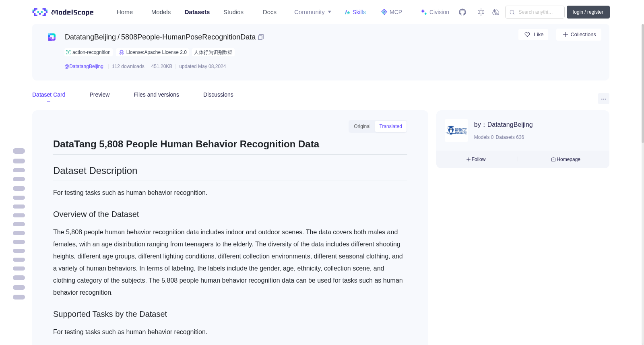Click the "updated May 08,2024" text

point(202,66)
